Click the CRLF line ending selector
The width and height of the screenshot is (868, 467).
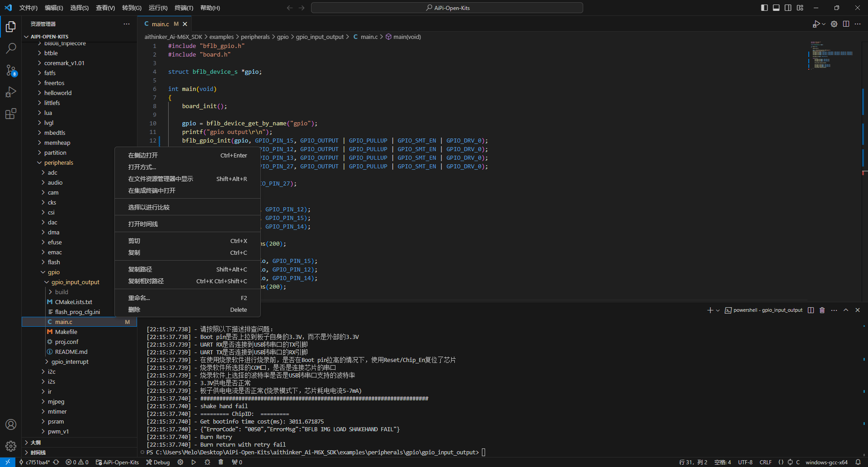765,462
